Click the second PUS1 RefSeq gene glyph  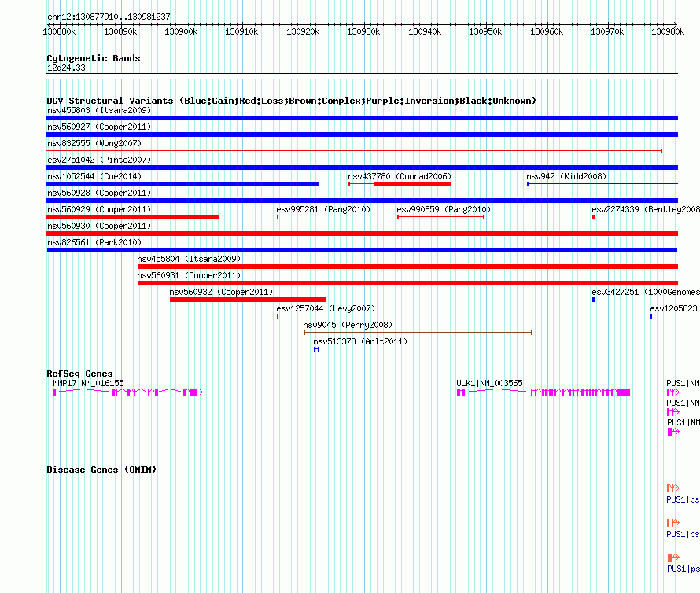click(x=673, y=412)
